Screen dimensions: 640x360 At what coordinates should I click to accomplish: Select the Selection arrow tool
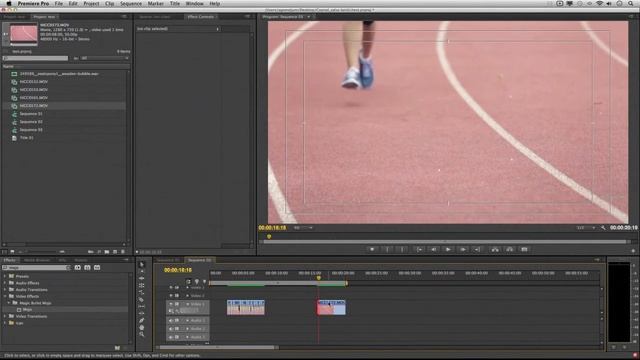[x=142, y=264]
